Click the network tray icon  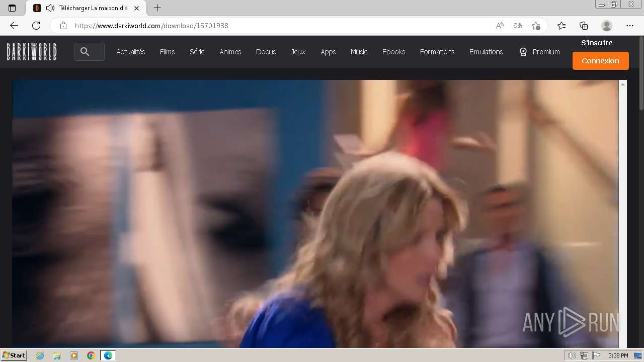pyautogui.click(x=584, y=355)
